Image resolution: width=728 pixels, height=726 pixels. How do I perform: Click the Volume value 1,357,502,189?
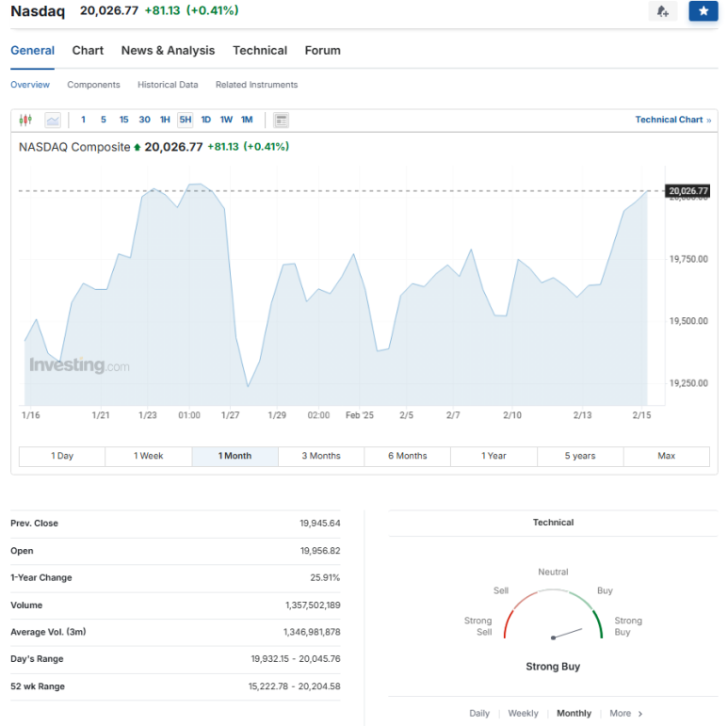click(x=313, y=605)
